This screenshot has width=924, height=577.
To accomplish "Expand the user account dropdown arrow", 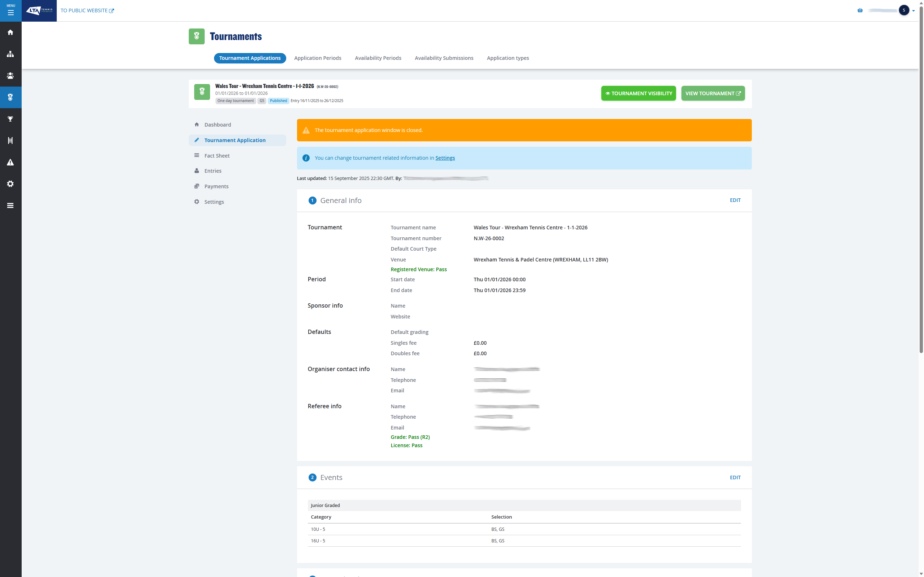I will (913, 11).
